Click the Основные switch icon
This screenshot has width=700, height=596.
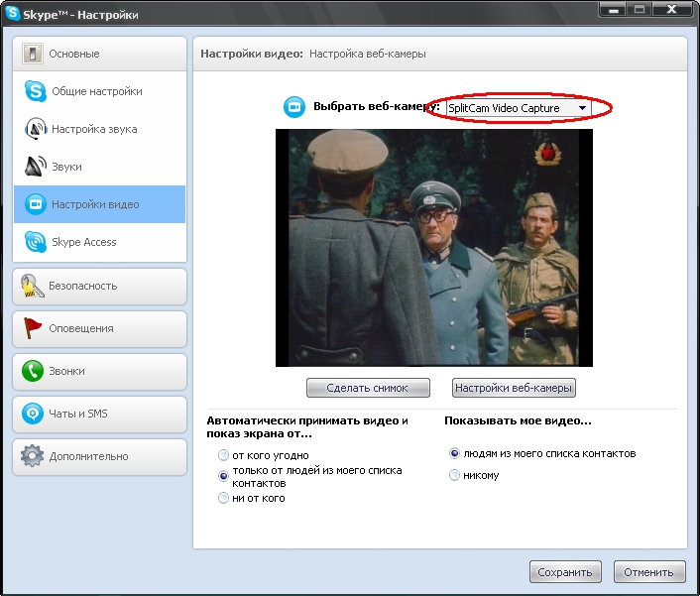[33, 54]
